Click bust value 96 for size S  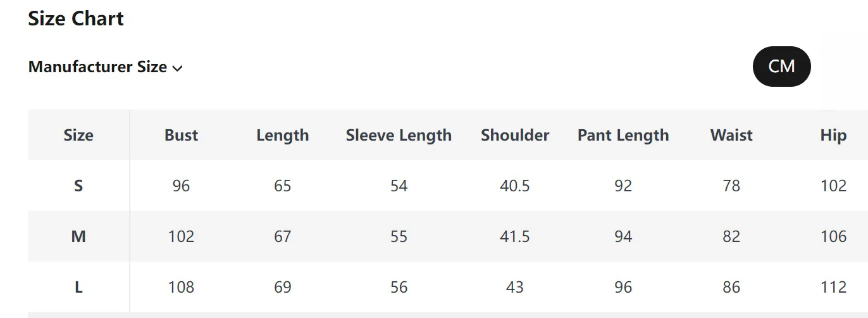181,186
